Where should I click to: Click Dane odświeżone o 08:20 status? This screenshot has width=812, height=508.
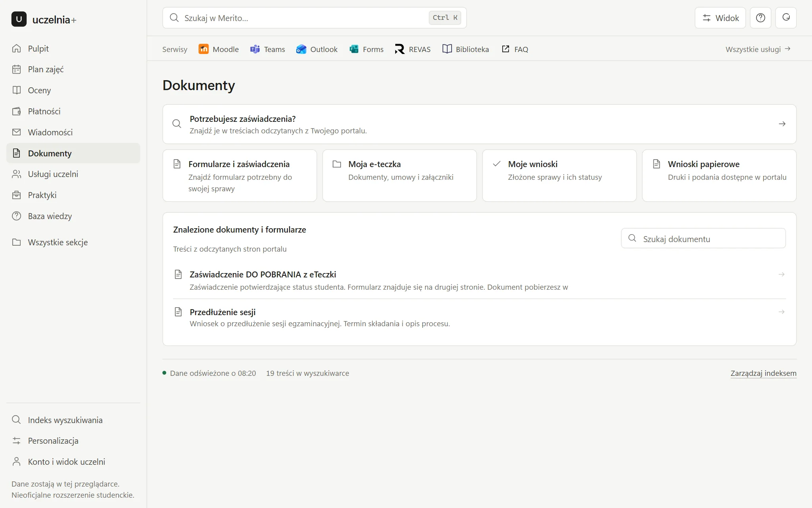[209, 373]
